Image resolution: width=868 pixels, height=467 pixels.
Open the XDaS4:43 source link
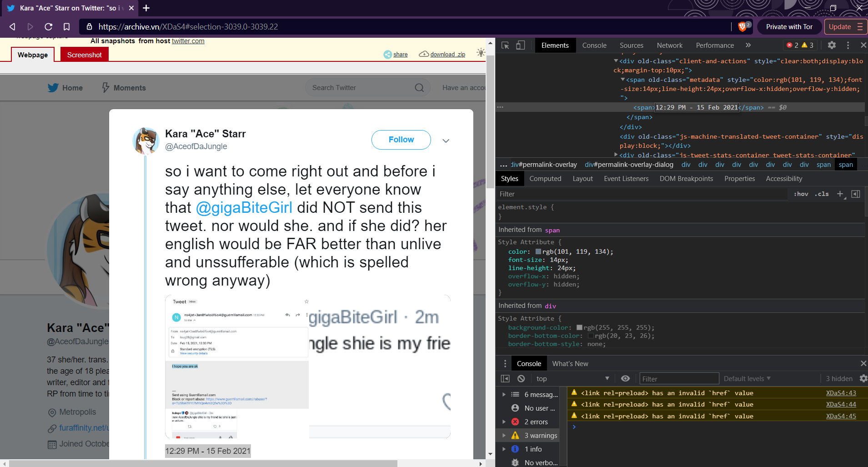click(841, 393)
